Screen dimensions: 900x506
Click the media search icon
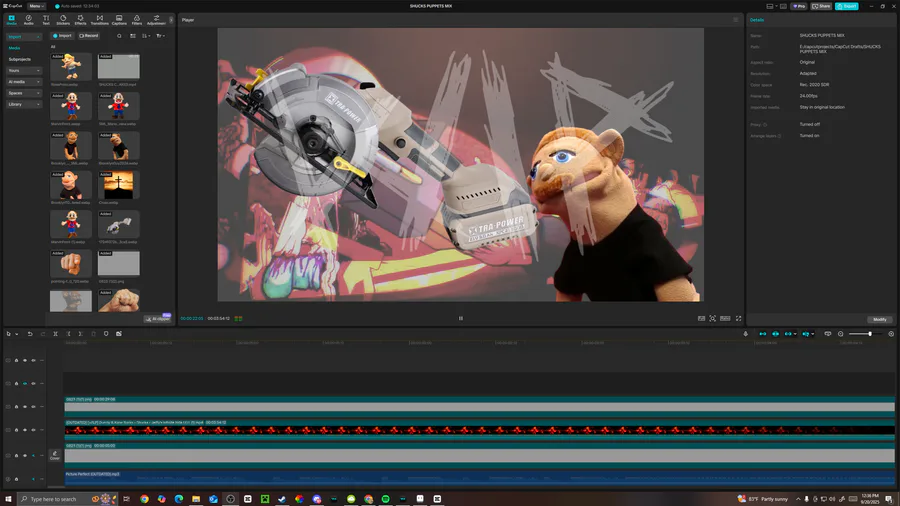[x=119, y=36]
